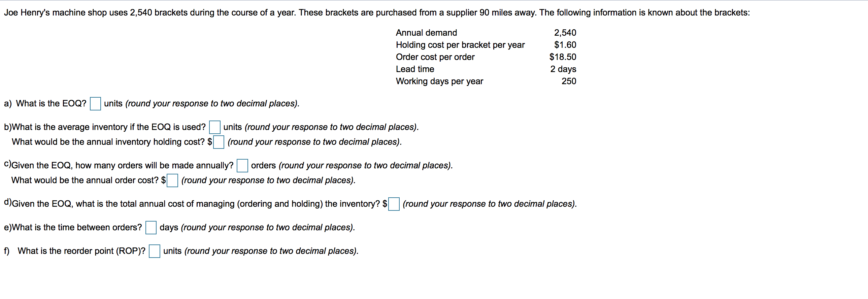
Task: Click the 'Joe Henry's machine shop' opening sentence
Action: [x=377, y=13]
